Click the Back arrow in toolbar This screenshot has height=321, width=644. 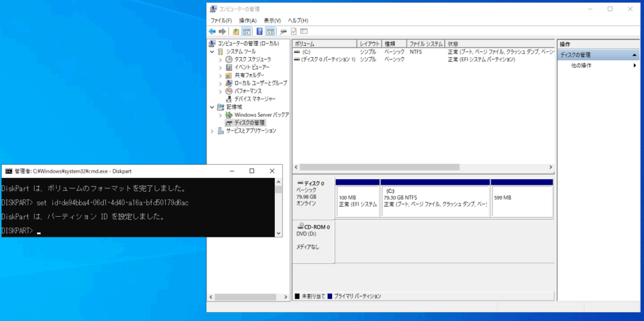(213, 31)
